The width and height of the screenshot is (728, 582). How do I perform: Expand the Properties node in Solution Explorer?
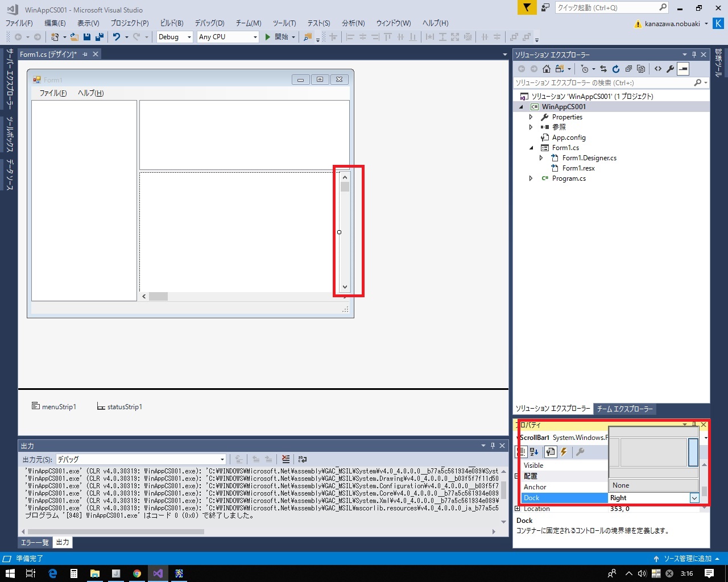point(531,117)
